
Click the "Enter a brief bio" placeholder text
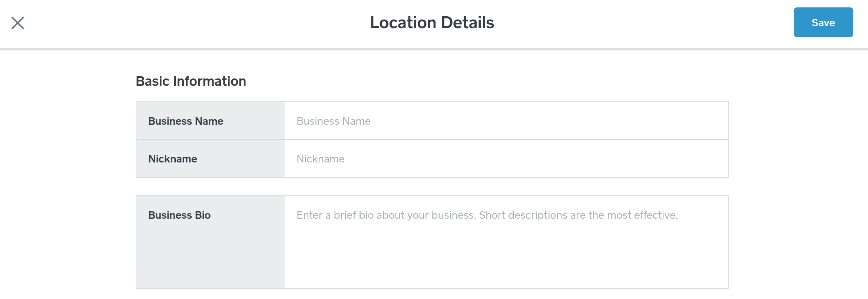pyautogui.click(x=487, y=215)
